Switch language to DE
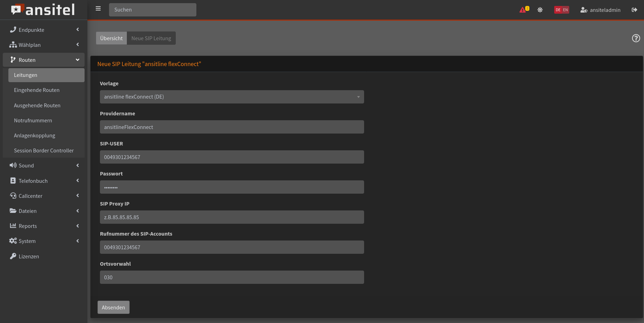Screen dimensions: 644x323 pos(558,10)
